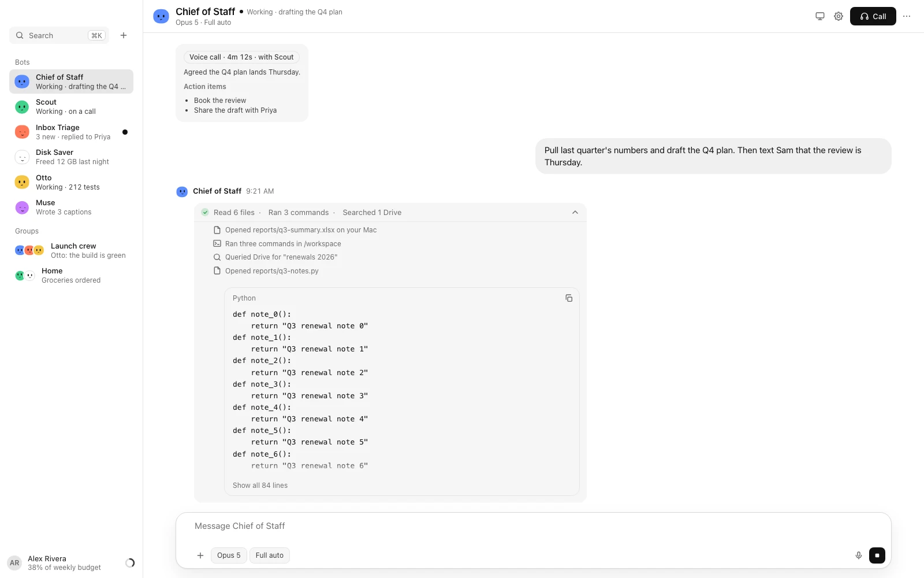The height and width of the screenshot is (578, 924).
Task: Click Queried Drive for renewals 2026 row
Action: [x=275, y=257]
